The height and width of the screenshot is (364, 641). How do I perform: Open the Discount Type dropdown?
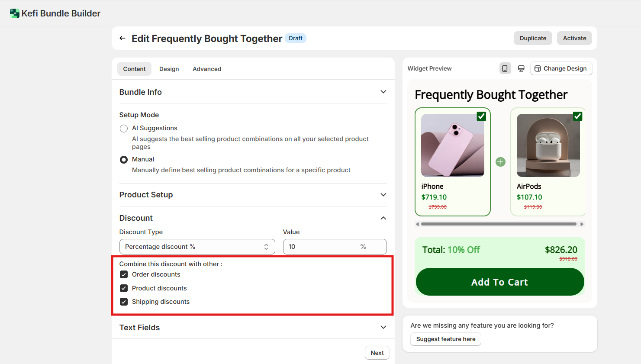(x=197, y=247)
